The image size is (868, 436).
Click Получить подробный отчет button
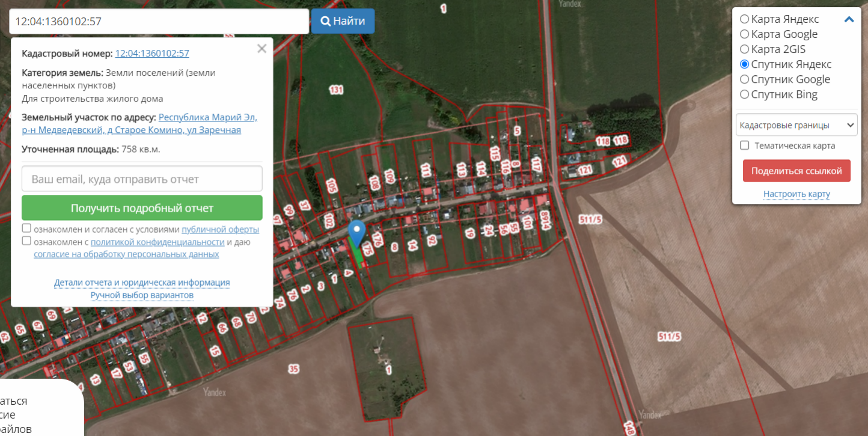point(142,208)
